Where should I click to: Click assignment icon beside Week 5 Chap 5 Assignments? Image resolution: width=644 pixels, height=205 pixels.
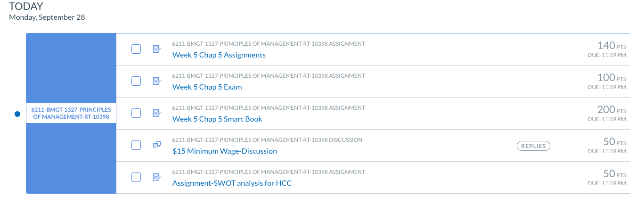pos(157,49)
